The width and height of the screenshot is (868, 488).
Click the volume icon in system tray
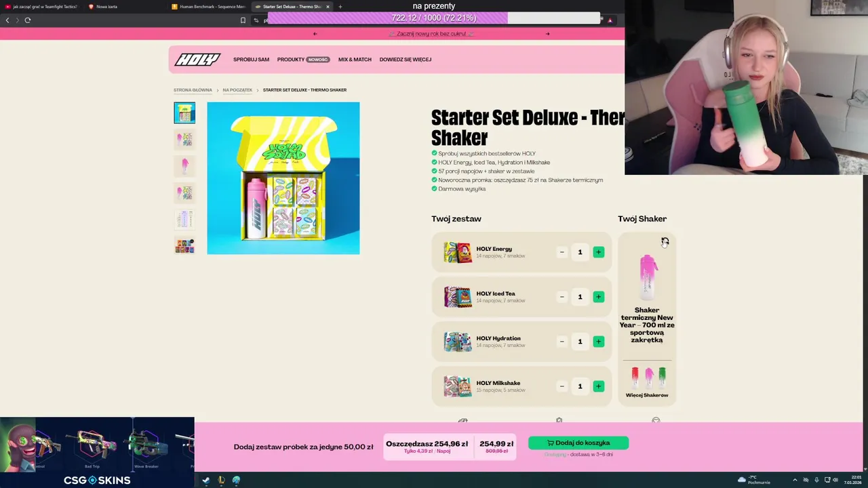click(x=835, y=480)
